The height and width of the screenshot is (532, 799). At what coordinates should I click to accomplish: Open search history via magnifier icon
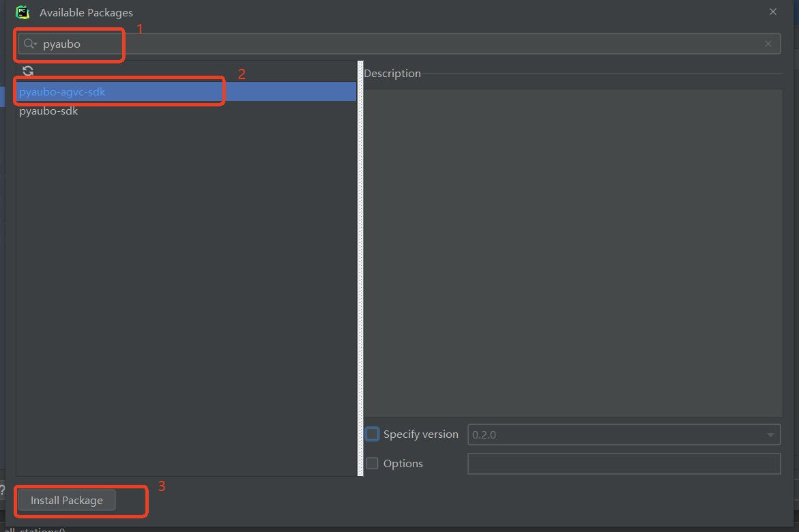pyautogui.click(x=30, y=44)
